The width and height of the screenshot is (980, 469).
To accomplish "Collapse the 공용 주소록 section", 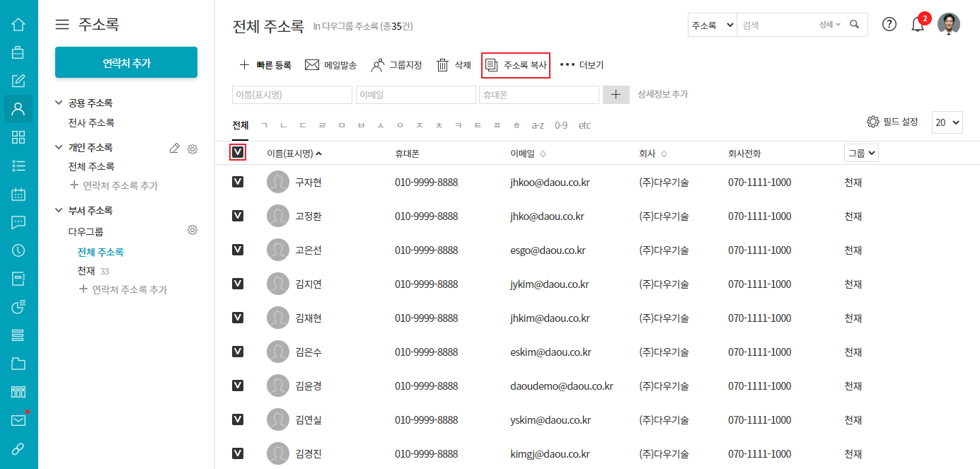I will click(59, 103).
